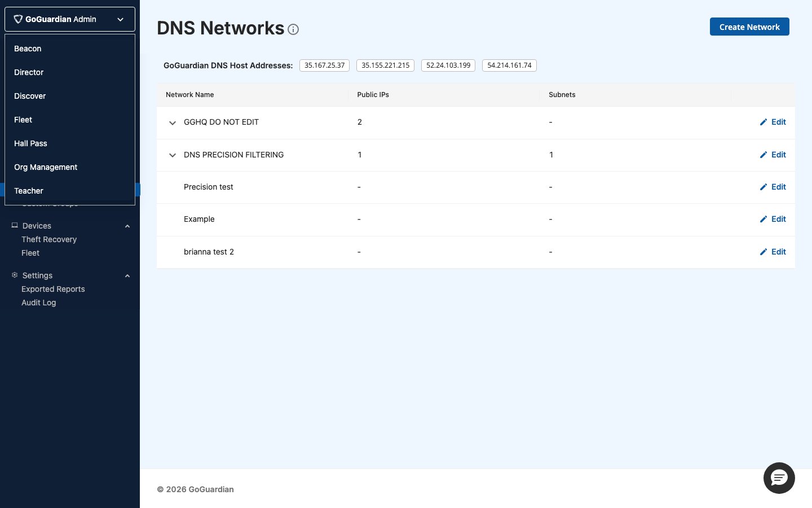Click host address 52.24.103.199
The height and width of the screenshot is (508, 812).
[448, 65]
